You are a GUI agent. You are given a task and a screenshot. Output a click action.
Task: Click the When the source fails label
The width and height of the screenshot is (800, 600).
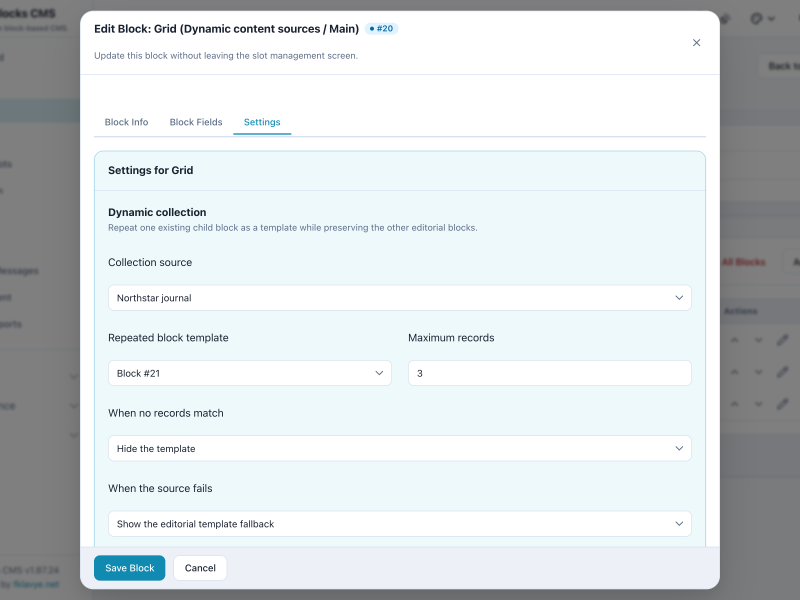(160, 488)
